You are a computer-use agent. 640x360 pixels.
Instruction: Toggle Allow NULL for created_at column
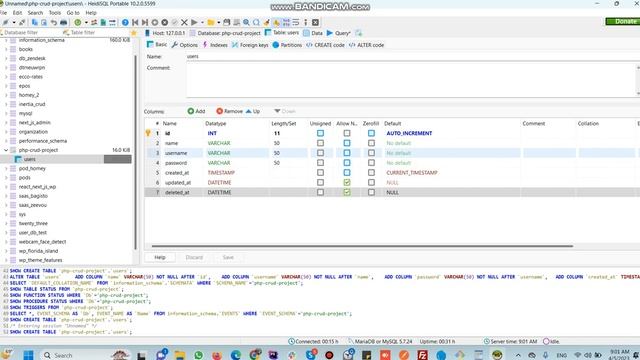coord(347,173)
